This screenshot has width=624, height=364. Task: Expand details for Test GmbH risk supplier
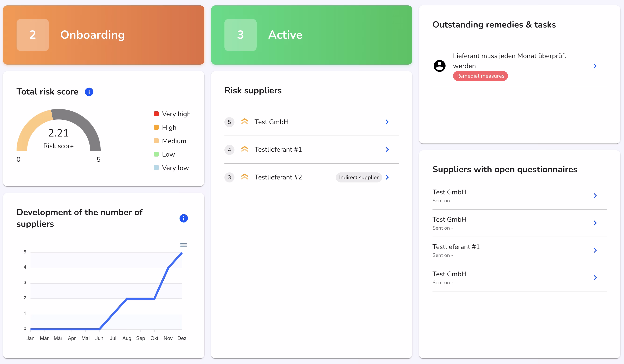click(387, 122)
